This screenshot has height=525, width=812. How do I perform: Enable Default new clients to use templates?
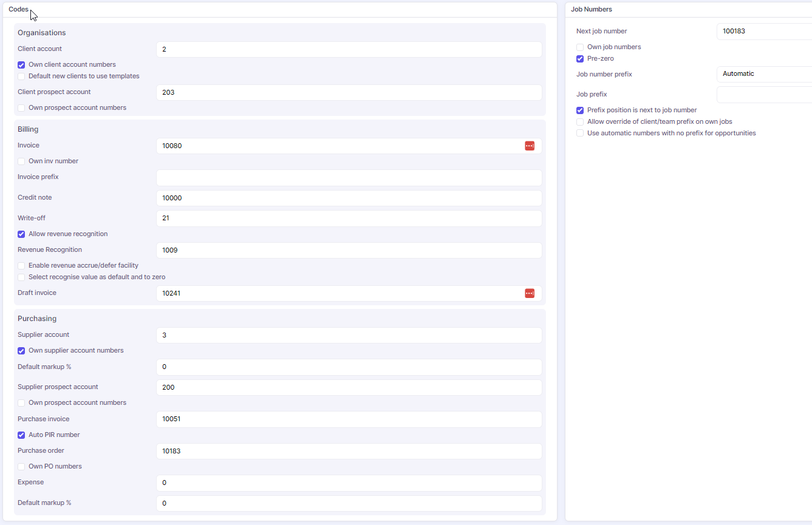(21, 76)
